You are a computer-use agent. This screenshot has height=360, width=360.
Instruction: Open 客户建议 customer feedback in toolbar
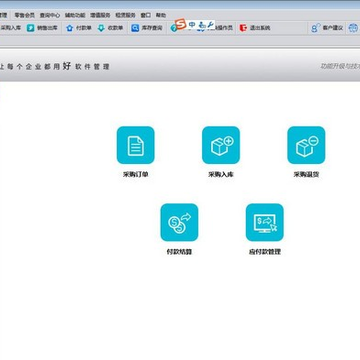(327, 28)
